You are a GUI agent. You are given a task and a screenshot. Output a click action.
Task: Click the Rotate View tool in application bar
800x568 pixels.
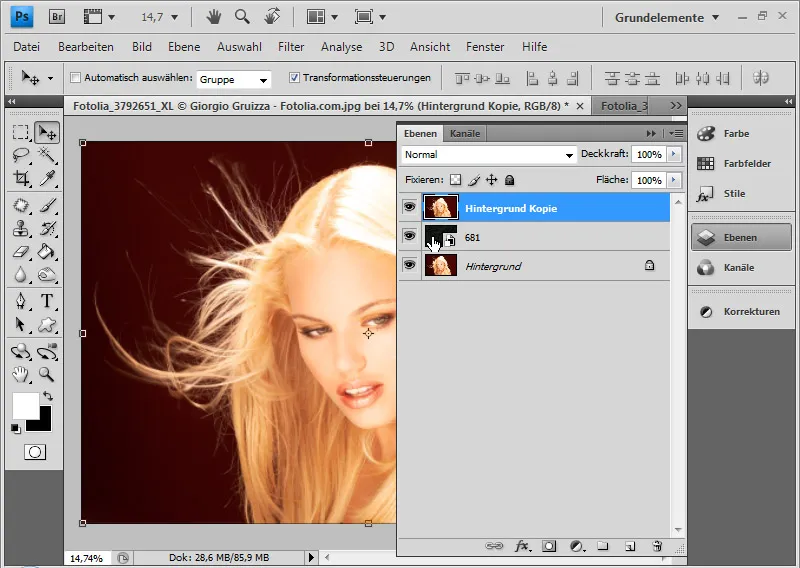coord(272,17)
